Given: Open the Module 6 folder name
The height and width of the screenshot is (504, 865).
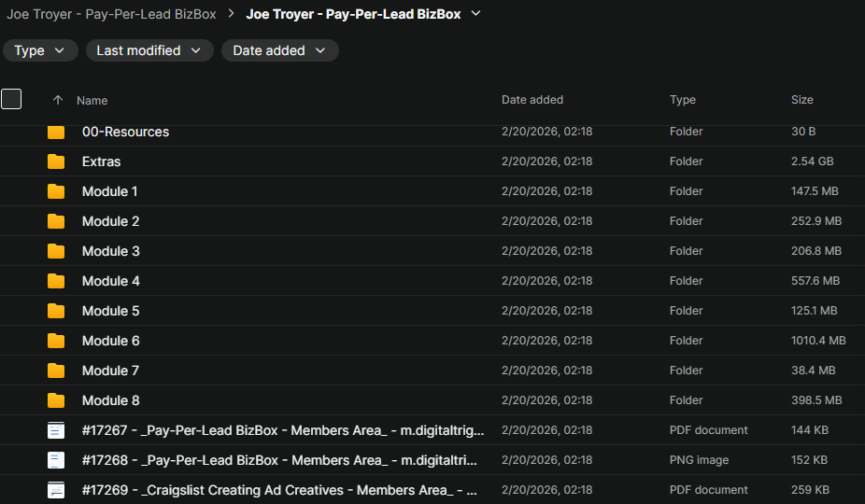Looking at the screenshot, I should 111,341.
